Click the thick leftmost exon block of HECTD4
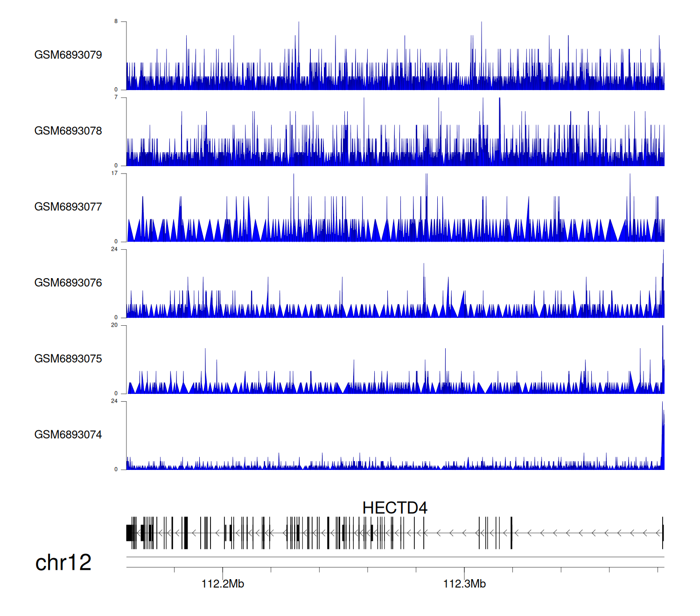Image resolution: width=700 pixels, height=616 pixels. tap(129, 533)
